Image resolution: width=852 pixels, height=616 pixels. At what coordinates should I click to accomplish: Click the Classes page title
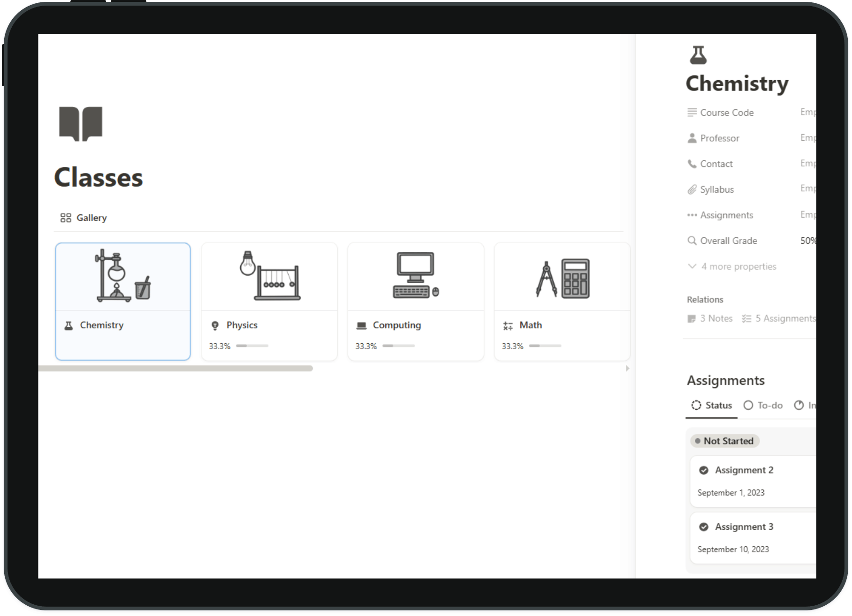pyautogui.click(x=99, y=178)
